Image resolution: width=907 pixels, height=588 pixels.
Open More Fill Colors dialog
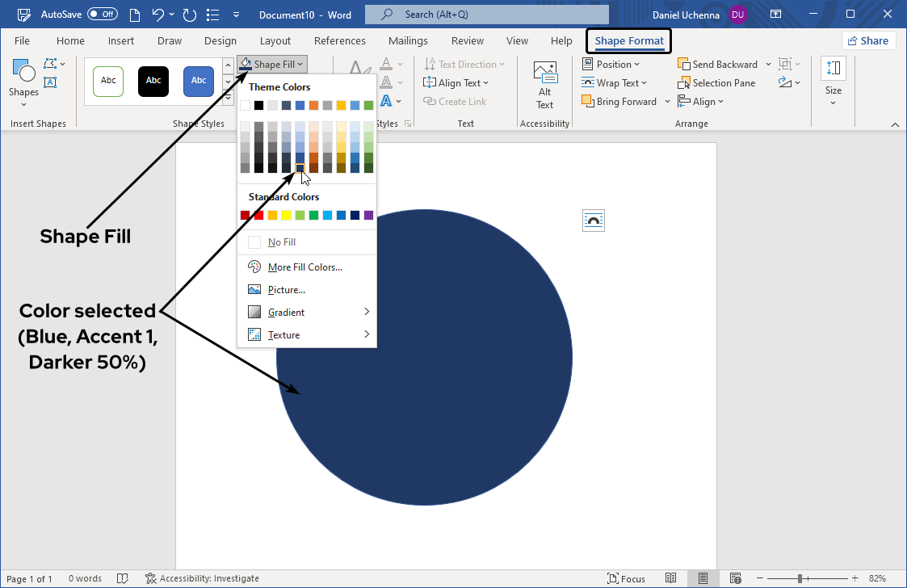pos(304,267)
